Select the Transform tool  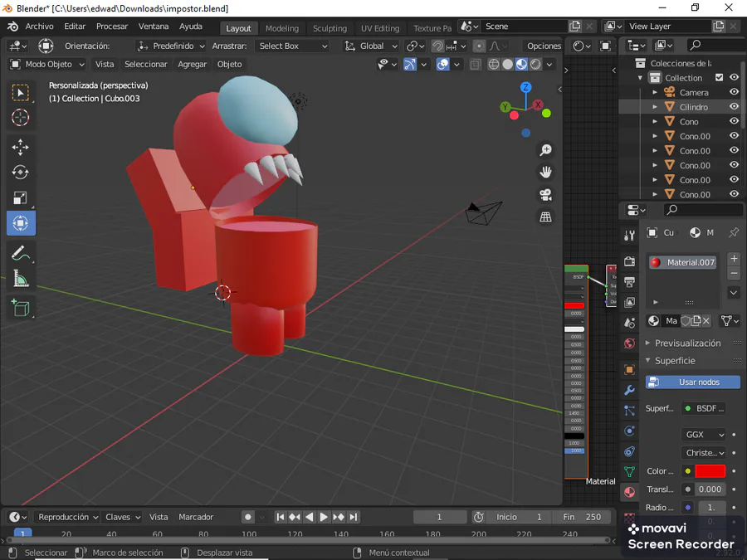(x=21, y=223)
